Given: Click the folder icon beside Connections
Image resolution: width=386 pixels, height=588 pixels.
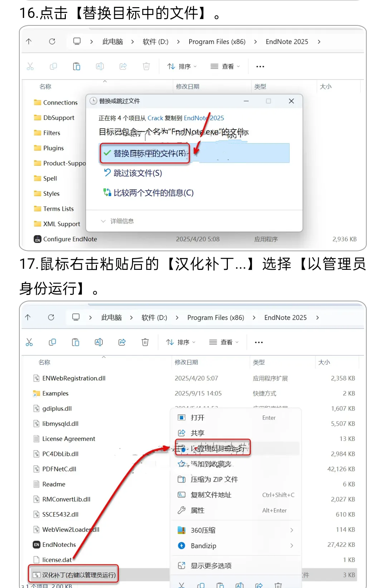Looking at the screenshot, I should coord(38,102).
